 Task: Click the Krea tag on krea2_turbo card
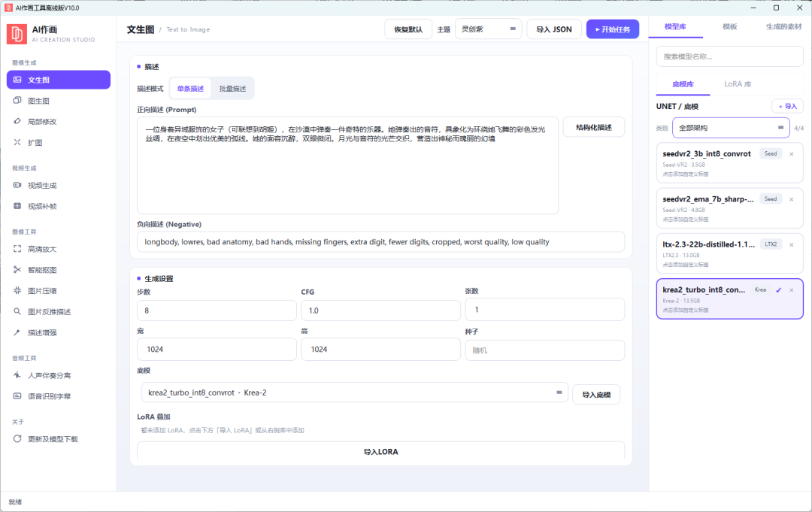[760, 290]
